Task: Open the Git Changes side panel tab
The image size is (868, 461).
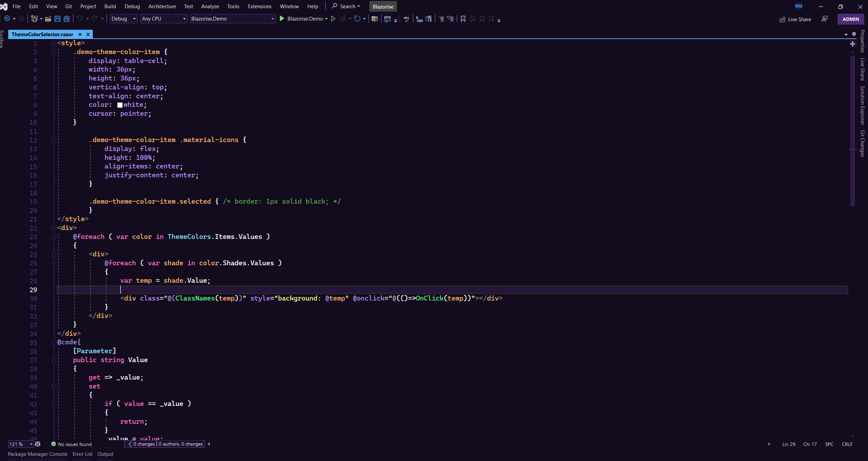Action: pos(863,143)
